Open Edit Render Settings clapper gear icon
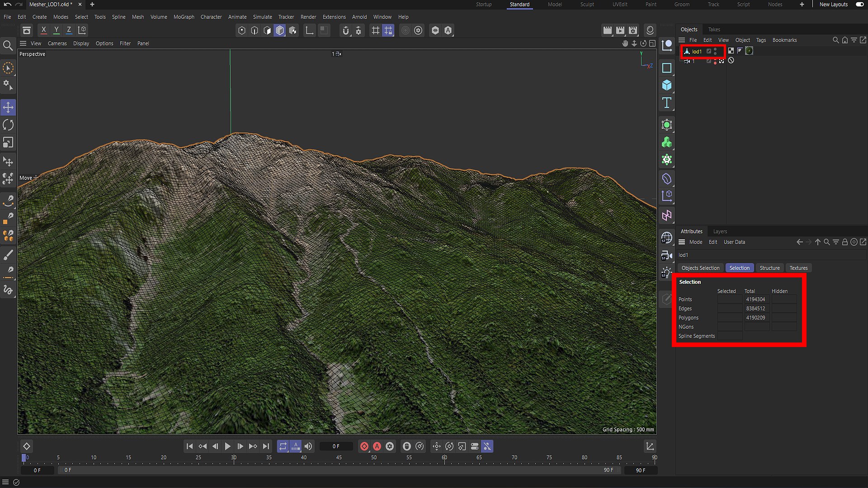Screen dimensions: 868x488 (633, 30)
